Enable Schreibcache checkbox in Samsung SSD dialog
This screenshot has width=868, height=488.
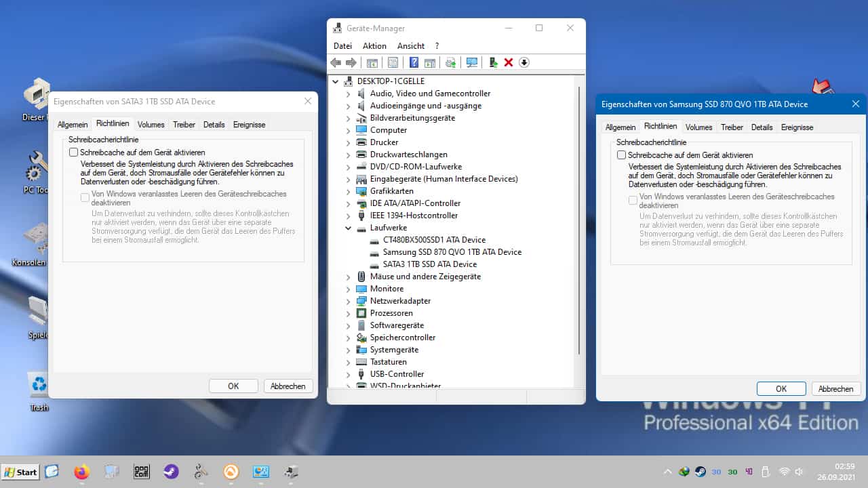pyautogui.click(x=622, y=155)
